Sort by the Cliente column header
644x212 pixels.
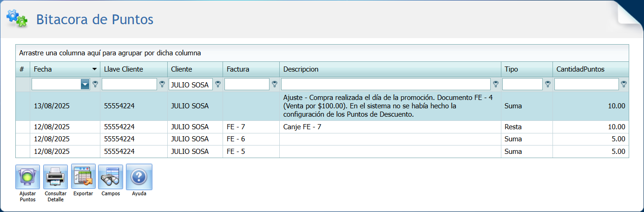pos(181,69)
